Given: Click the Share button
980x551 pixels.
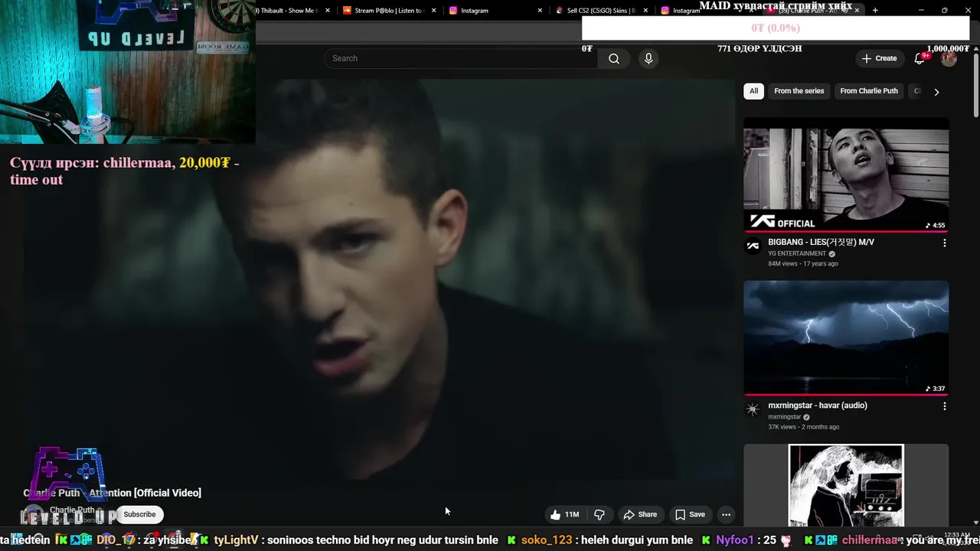Looking at the screenshot, I should [640, 514].
